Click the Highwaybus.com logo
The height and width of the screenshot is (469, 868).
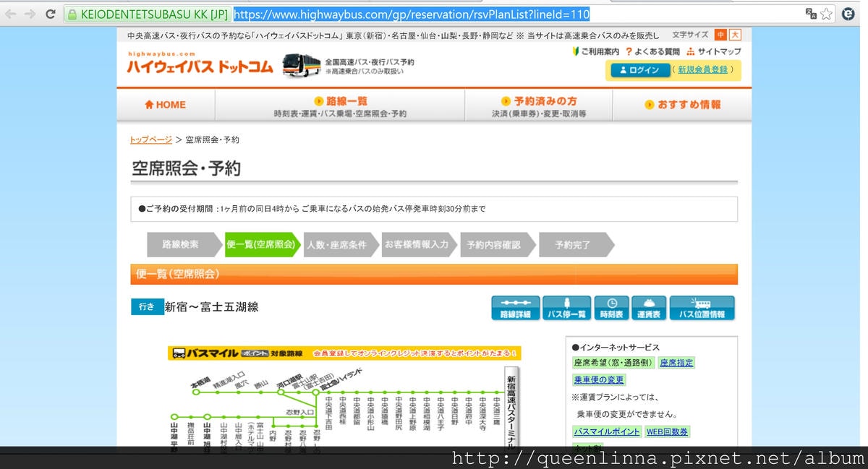[x=200, y=65]
